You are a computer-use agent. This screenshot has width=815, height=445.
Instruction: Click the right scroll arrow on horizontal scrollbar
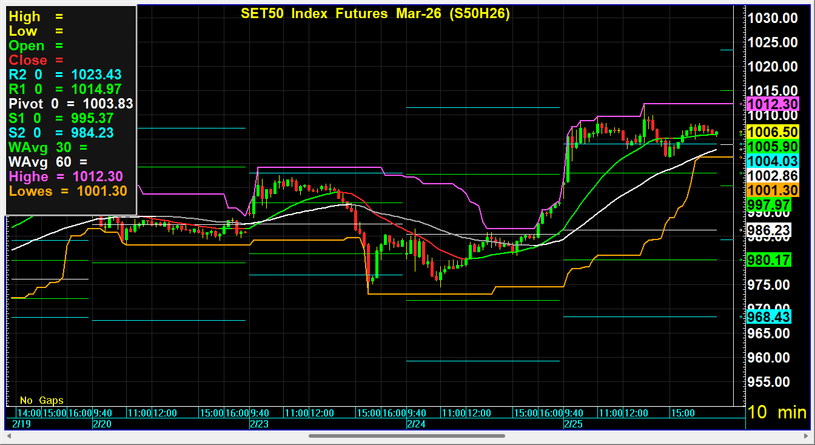[x=807, y=436]
